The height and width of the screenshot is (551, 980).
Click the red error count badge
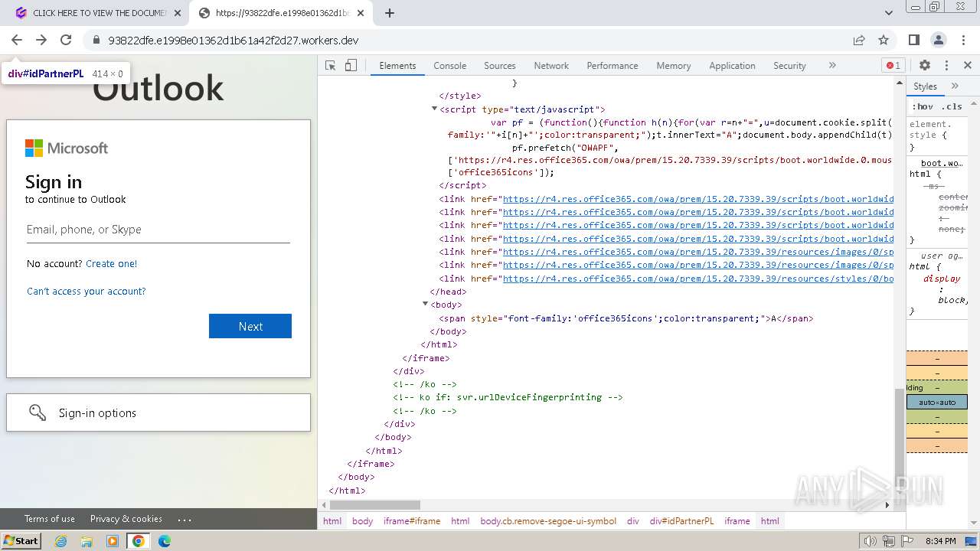[x=893, y=66]
